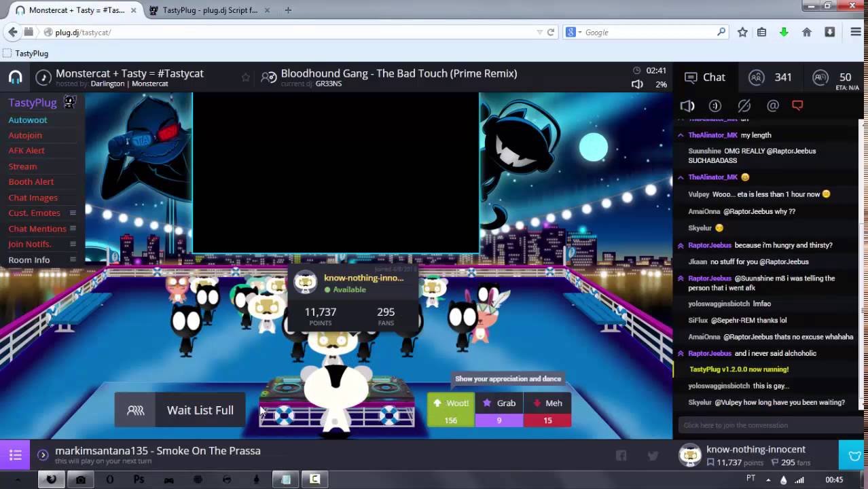Click the arrow icon beside next song
Image resolution: width=868 pixels, height=489 pixels.
point(43,455)
